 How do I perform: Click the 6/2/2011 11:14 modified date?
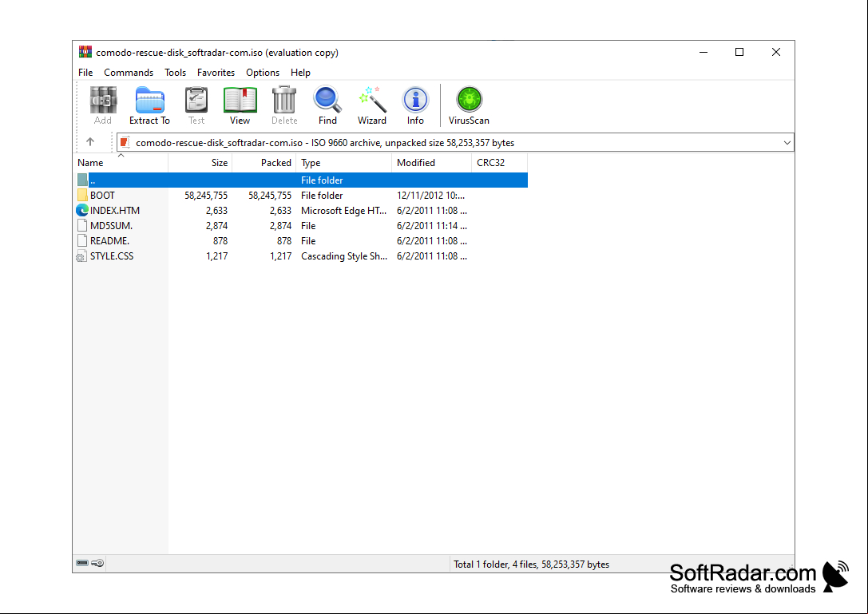[x=432, y=226]
